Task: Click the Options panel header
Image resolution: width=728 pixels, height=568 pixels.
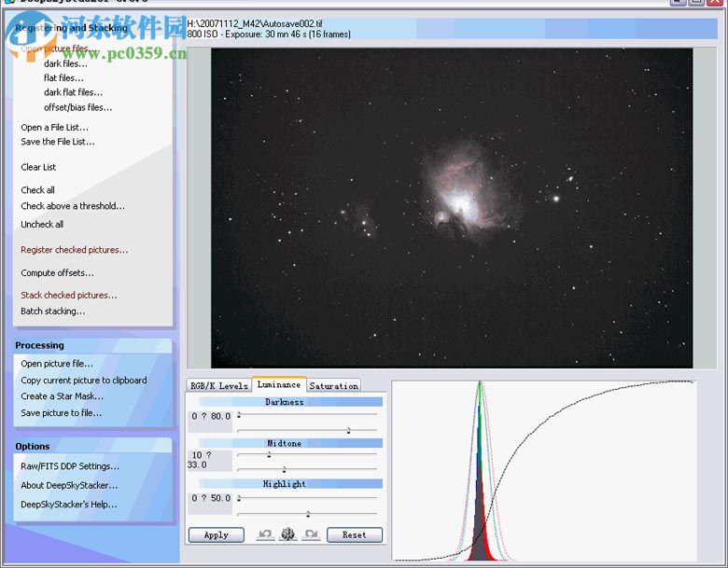Action: (92, 446)
